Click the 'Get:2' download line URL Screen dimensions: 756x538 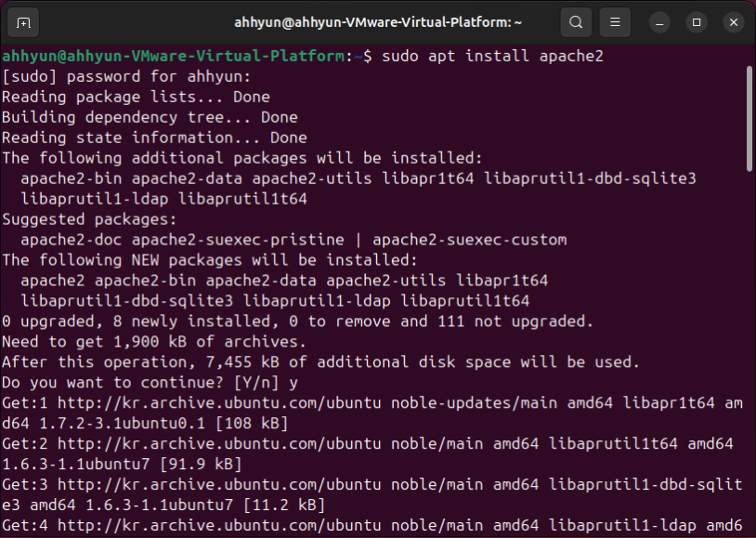coord(219,444)
